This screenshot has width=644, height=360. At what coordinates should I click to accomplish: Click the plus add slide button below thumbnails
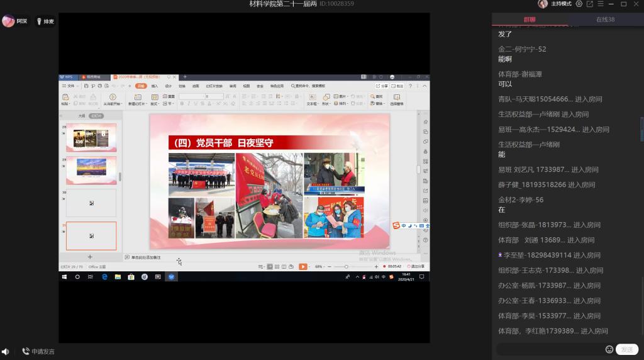click(x=90, y=257)
